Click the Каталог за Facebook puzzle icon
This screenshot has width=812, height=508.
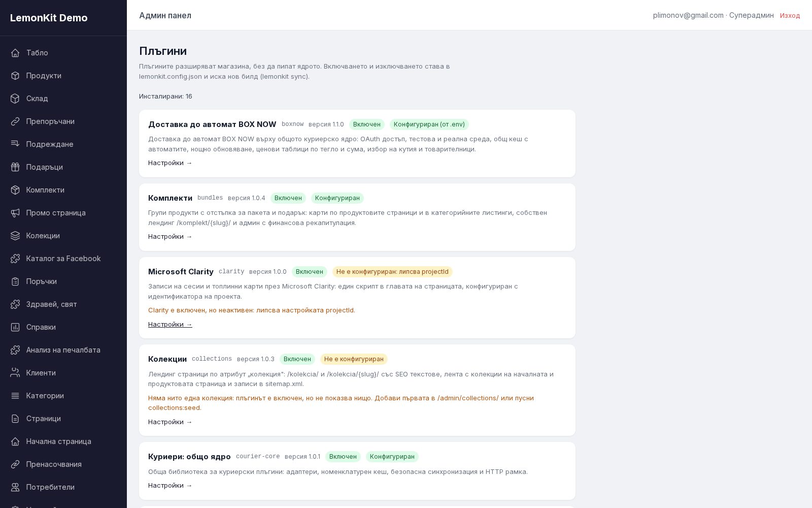coord(15,259)
